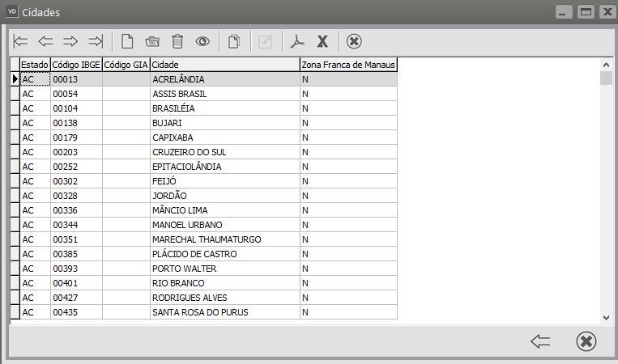Click the scrollbar up arrow
Viewport: 618px width, 364px height.
(606, 65)
